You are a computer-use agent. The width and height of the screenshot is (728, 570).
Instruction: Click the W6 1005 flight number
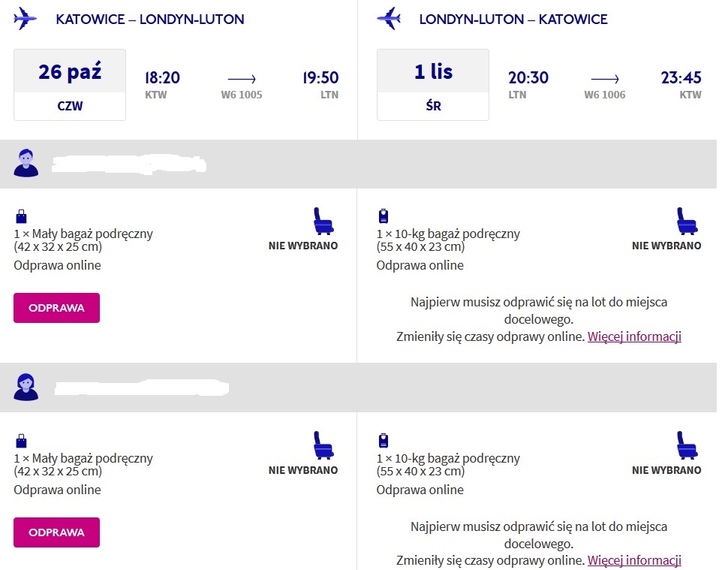click(242, 95)
